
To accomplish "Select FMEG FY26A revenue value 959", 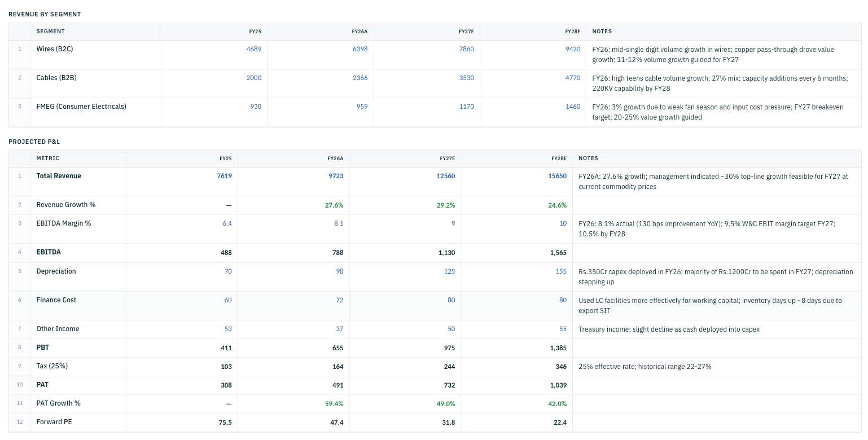I will pyautogui.click(x=362, y=107).
